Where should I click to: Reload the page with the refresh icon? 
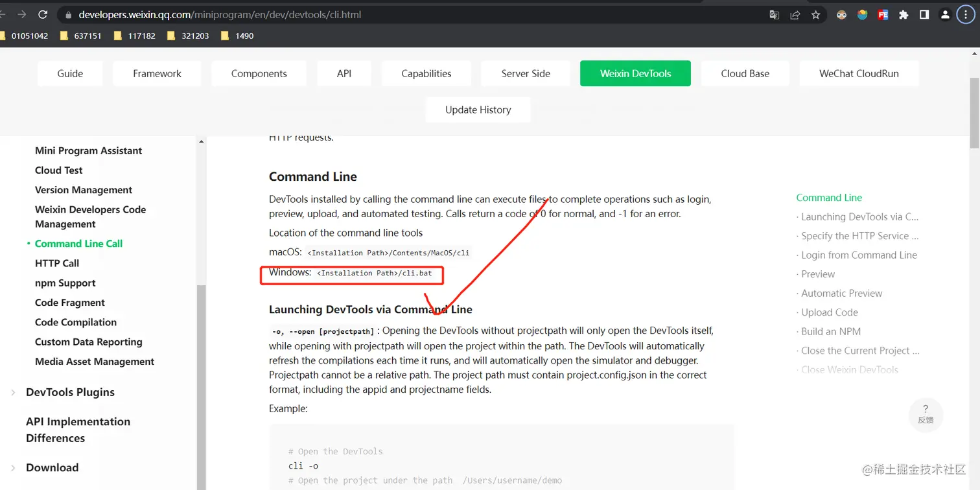[x=43, y=14]
